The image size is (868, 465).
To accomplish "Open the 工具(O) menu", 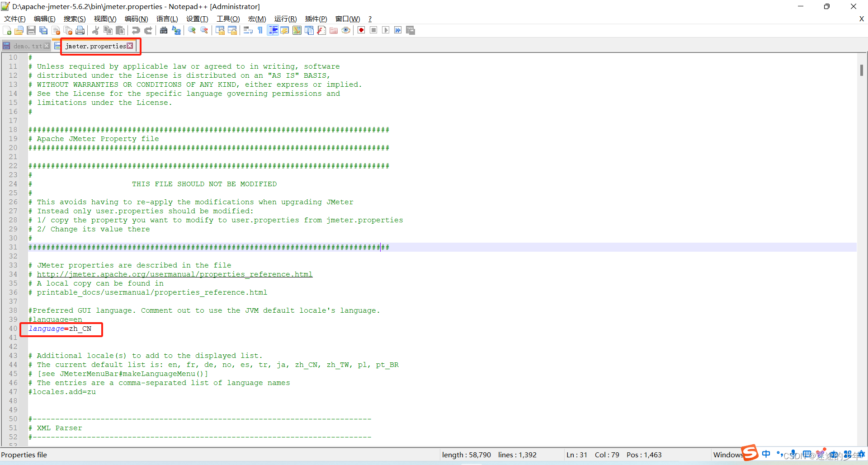I will [x=228, y=19].
